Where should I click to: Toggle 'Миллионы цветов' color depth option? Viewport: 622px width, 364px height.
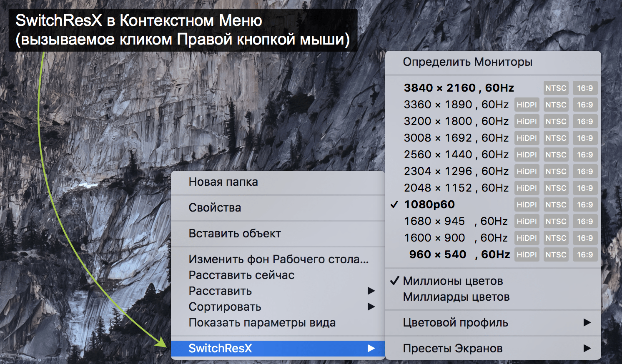click(x=493, y=281)
